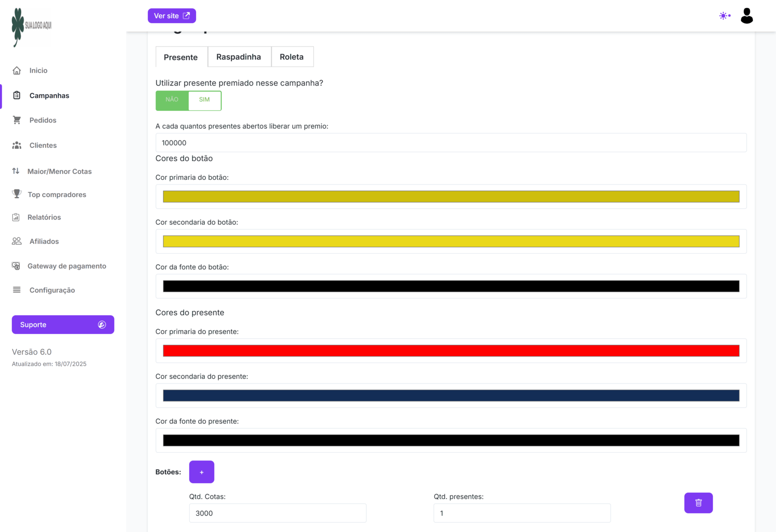Click the Gateway de pagamento icon

point(16,266)
